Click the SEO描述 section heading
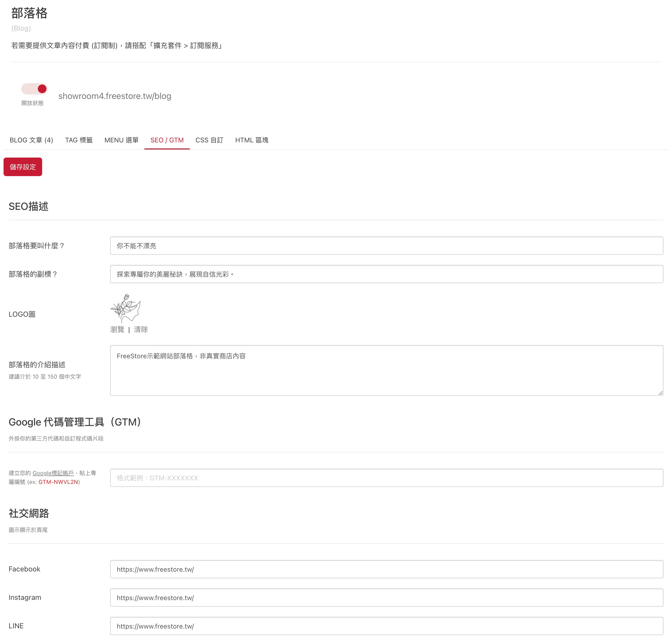This screenshot has width=668, height=644. point(28,206)
